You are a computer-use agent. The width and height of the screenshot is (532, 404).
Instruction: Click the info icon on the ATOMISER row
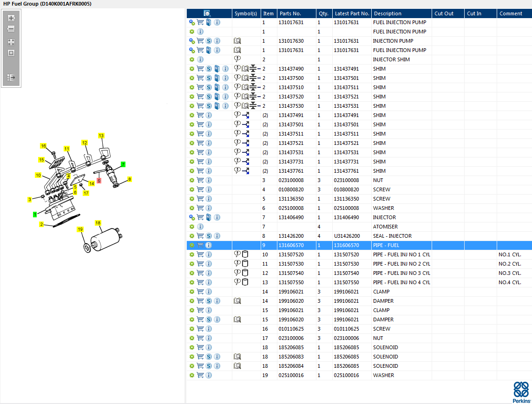[200, 227]
